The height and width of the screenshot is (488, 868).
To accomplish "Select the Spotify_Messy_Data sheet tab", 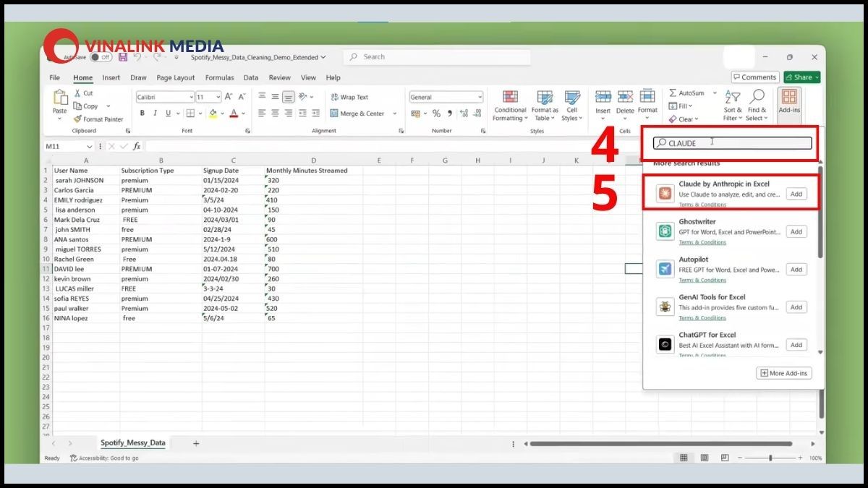I will [x=133, y=442].
